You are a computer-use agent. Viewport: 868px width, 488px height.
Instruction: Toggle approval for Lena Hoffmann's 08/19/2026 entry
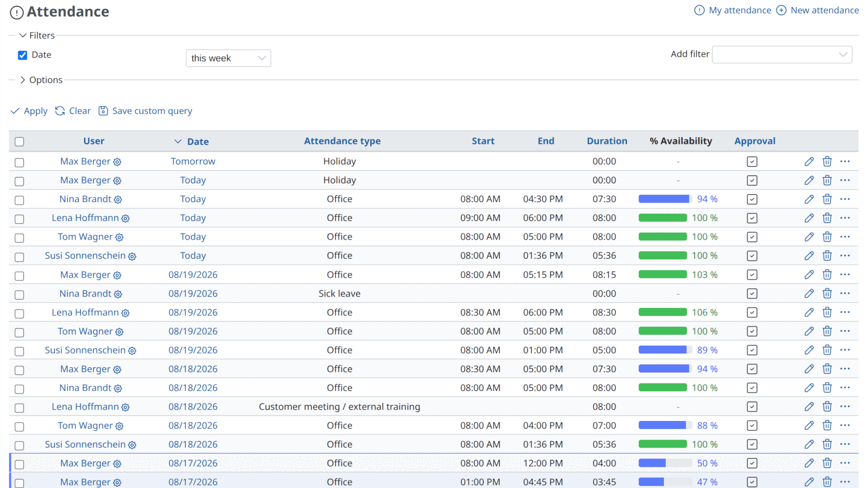752,313
